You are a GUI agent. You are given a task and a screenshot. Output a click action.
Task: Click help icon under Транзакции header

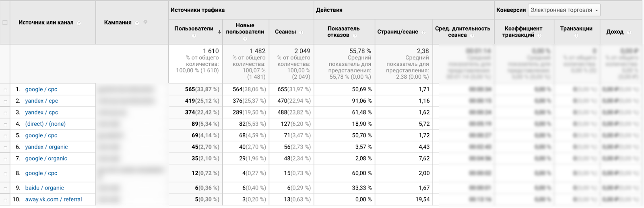(576, 36)
